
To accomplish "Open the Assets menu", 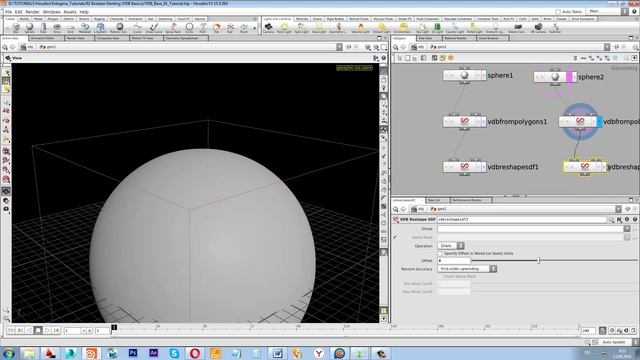I will (x=70, y=12).
